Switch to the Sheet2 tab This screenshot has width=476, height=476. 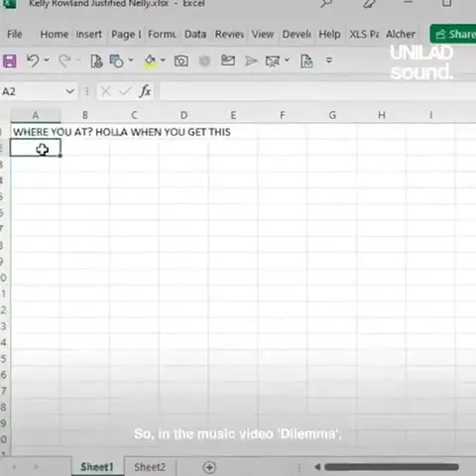(x=150, y=467)
